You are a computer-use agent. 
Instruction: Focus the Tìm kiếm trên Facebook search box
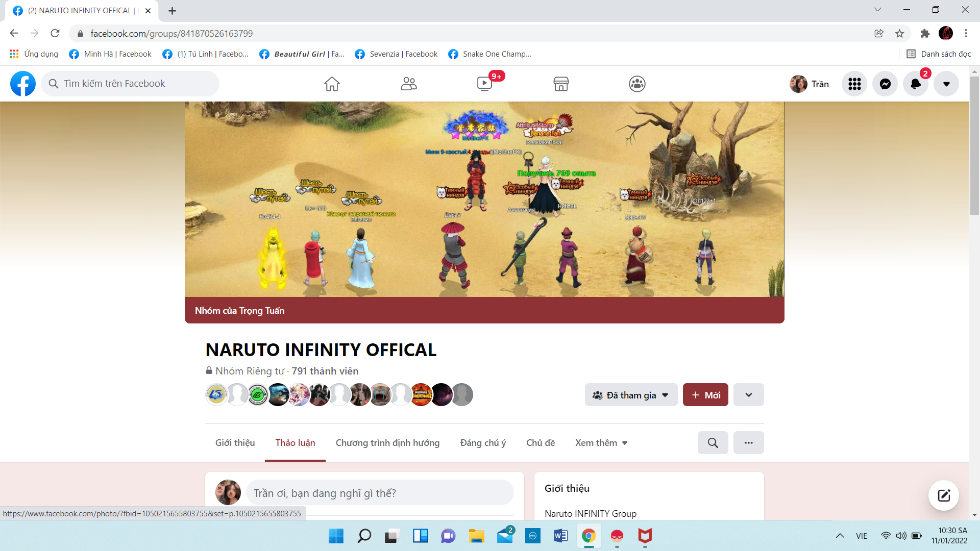click(130, 84)
